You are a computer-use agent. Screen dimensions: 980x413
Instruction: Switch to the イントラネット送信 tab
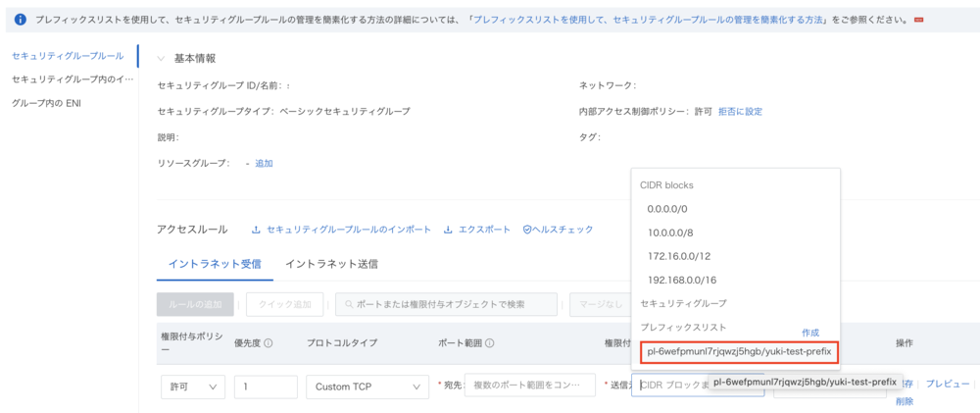(331, 264)
